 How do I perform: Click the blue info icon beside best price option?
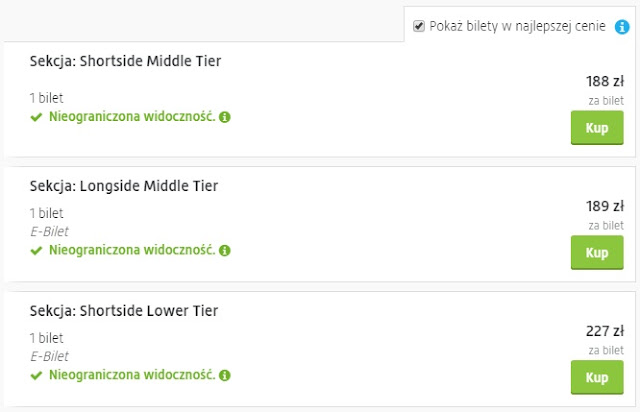621,27
